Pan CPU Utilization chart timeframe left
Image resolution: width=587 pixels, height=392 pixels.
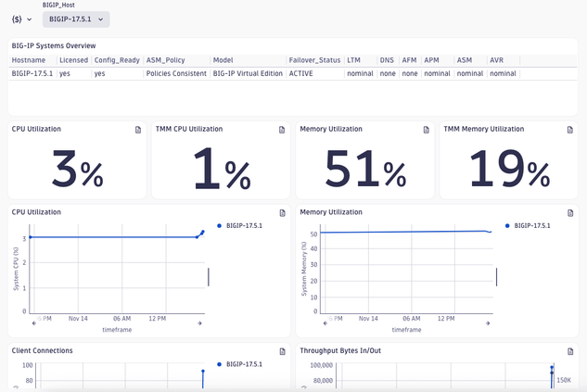33,322
